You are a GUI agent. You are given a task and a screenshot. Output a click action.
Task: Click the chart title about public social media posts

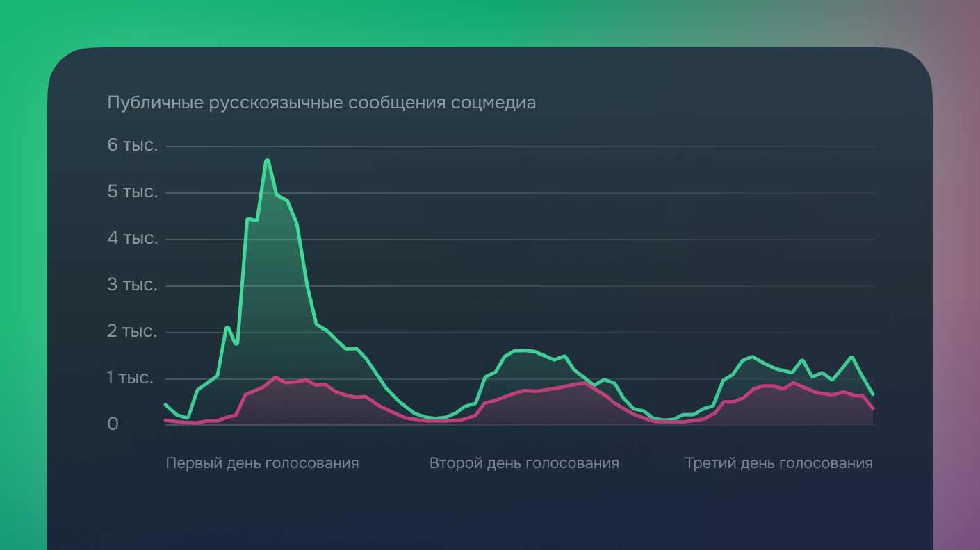click(x=321, y=103)
